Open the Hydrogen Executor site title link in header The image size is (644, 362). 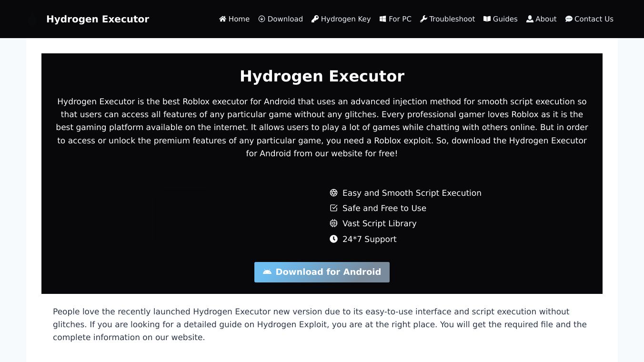[x=98, y=19]
